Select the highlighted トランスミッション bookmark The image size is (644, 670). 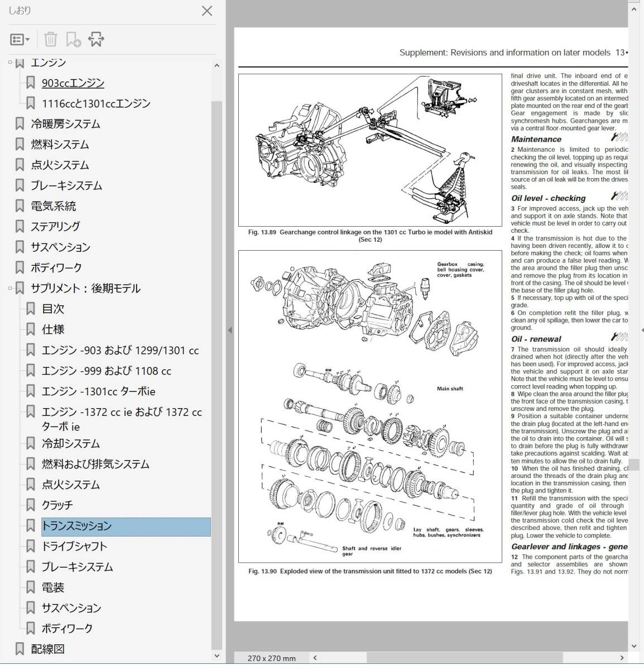click(x=126, y=527)
